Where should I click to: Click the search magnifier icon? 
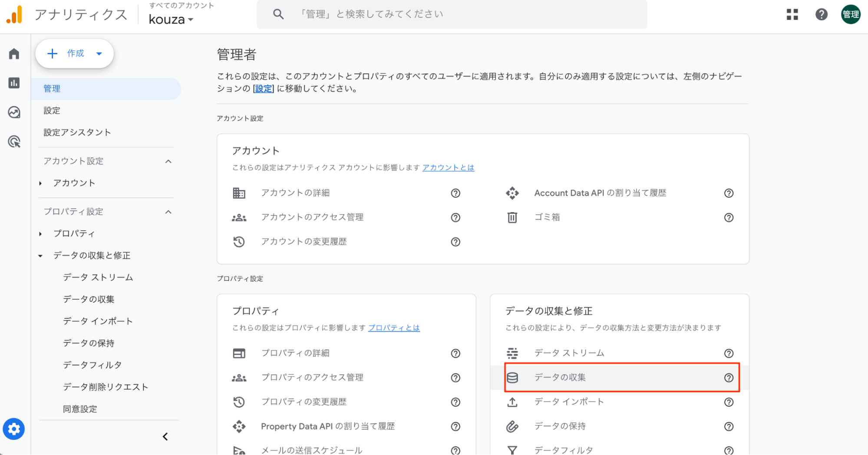pos(278,14)
